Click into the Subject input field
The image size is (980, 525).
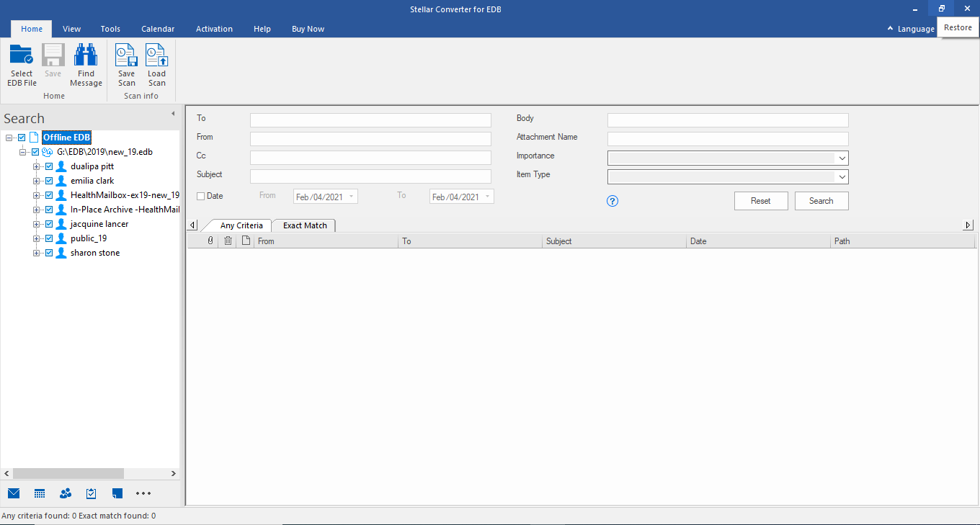[370, 176]
